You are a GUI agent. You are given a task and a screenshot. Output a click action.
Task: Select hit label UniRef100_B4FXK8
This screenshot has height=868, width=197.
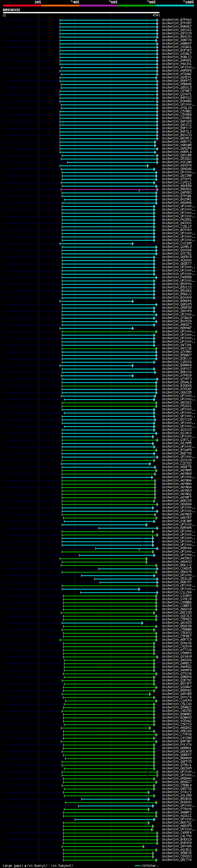tap(176, 121)
